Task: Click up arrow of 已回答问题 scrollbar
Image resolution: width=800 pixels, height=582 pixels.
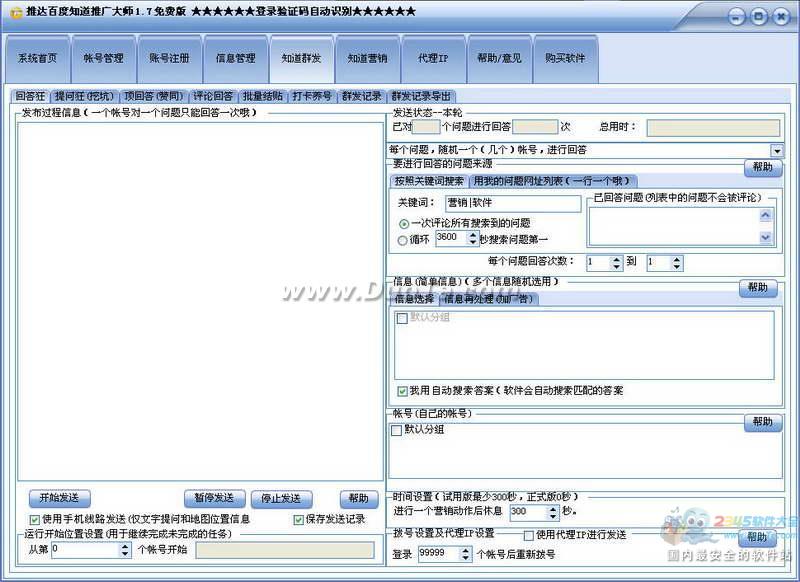Action: click(765, 215)
